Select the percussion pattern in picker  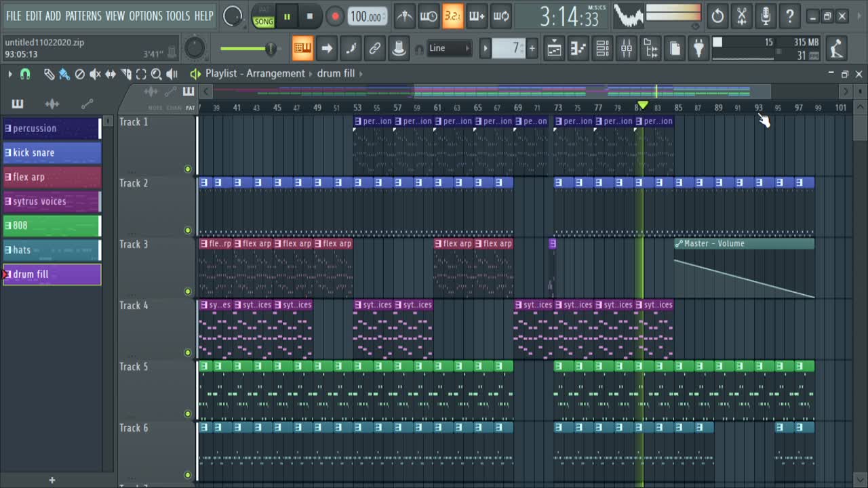point(52,128)
